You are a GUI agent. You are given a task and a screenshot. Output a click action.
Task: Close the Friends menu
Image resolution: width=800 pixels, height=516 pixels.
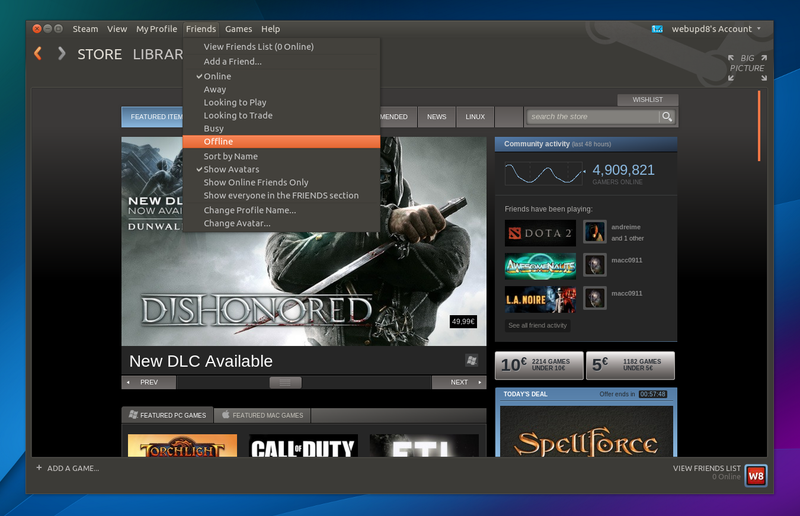(x=201, y=29)
